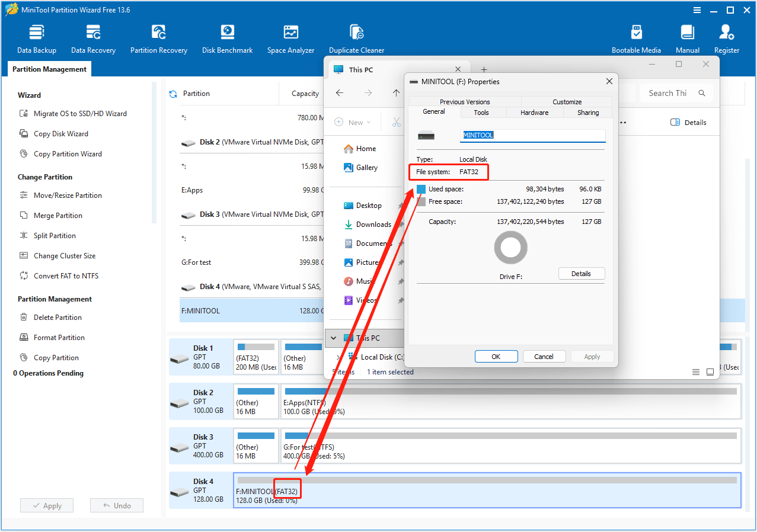Open Copy Disk Wizard
This screenshot has height=532, width=757.
[x=54, y=134]
